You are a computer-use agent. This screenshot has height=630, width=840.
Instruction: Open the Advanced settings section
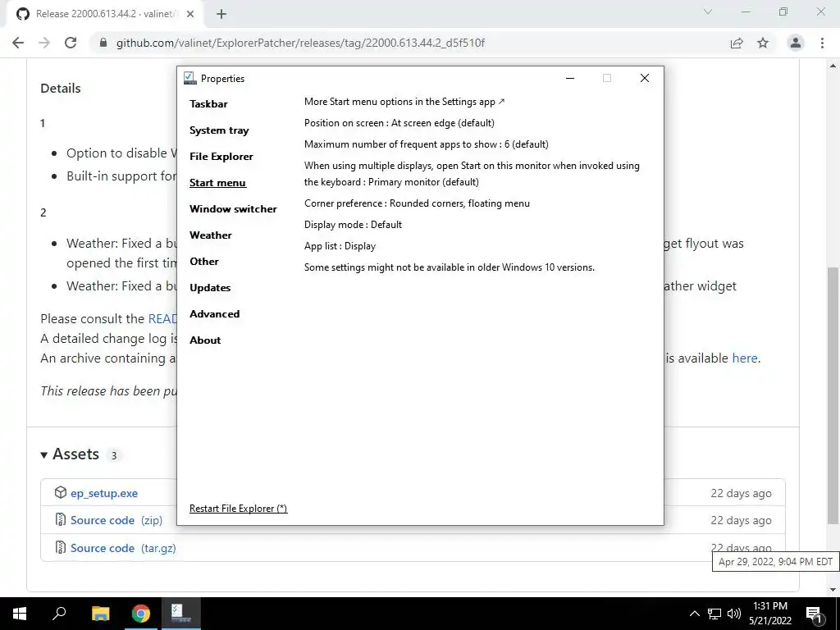(214, 314)
